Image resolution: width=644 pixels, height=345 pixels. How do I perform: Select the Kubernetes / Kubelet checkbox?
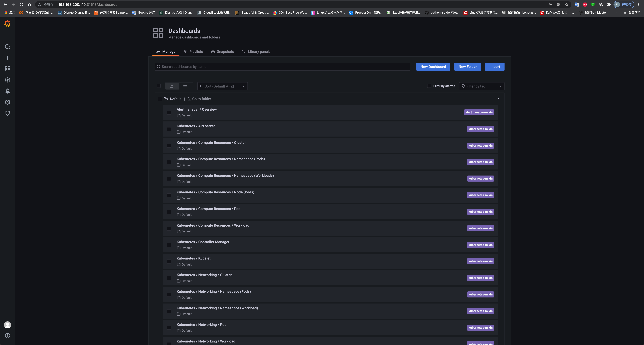[169, 262]
